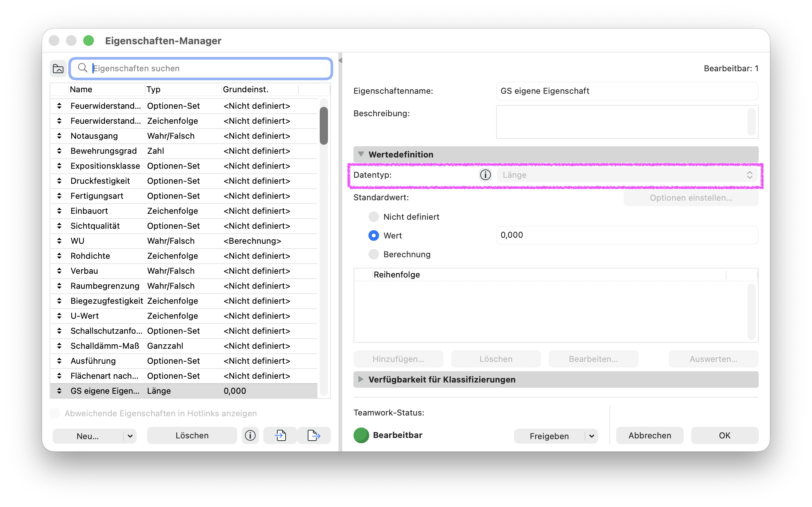Click reorder handle for Bewehrungsgrad row

pos(59,151)
